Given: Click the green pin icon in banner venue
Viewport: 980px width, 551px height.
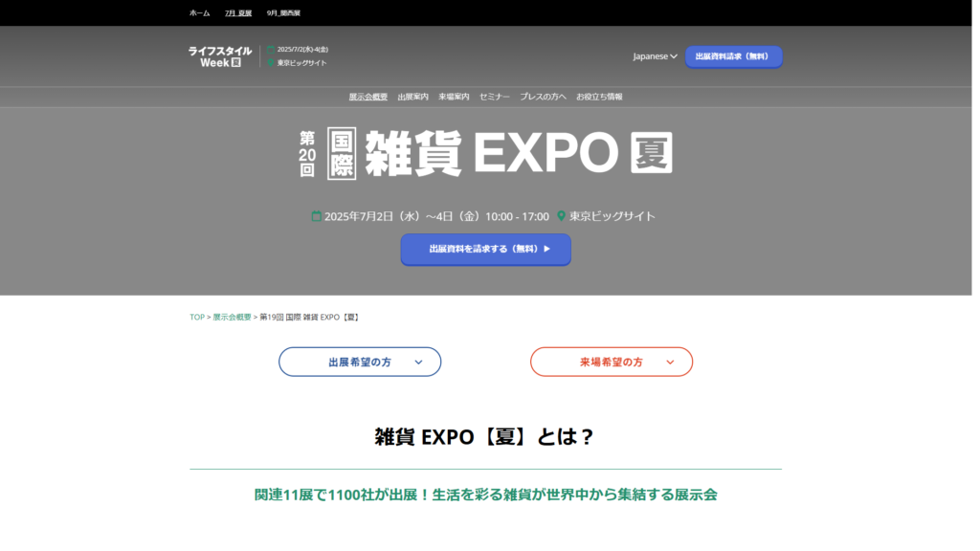Looking at the screenshot, I should click(x=561, y=215).
